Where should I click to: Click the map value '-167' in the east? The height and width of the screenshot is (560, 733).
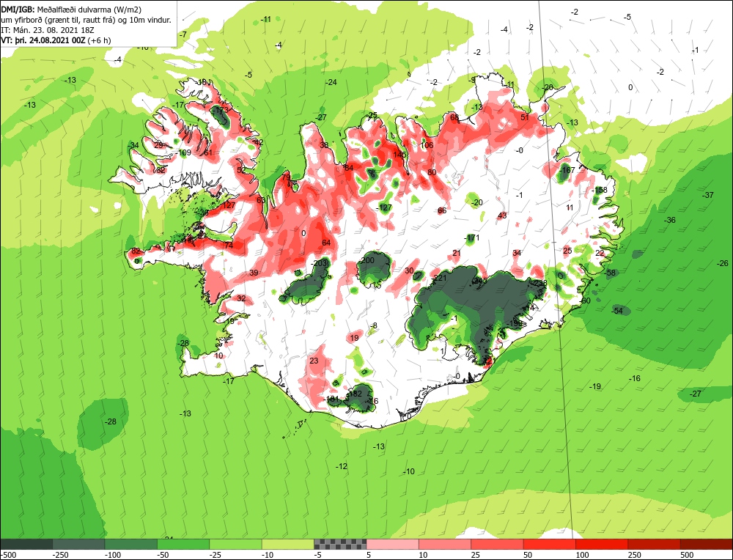pyautogui.click(x=567, y=170)
